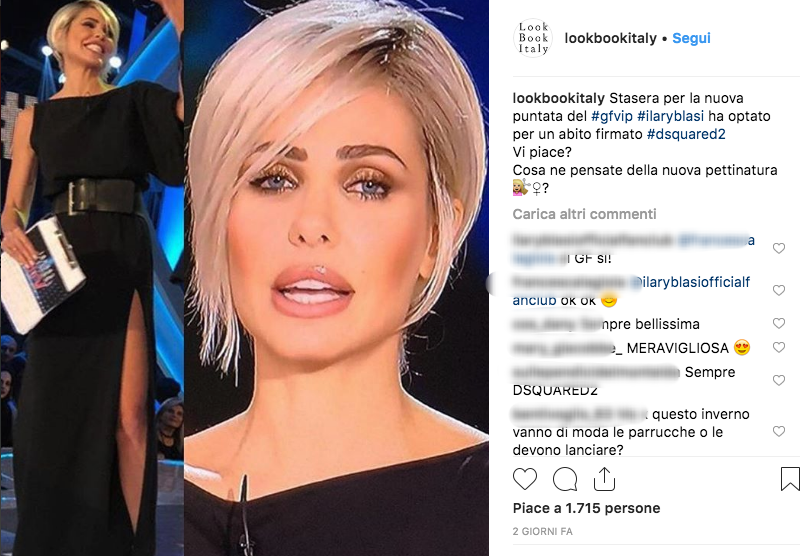Viewport: 809px width, 556px height.
Task: Open the lookbookitaly username in header
Action: click(x=610, y=38)
